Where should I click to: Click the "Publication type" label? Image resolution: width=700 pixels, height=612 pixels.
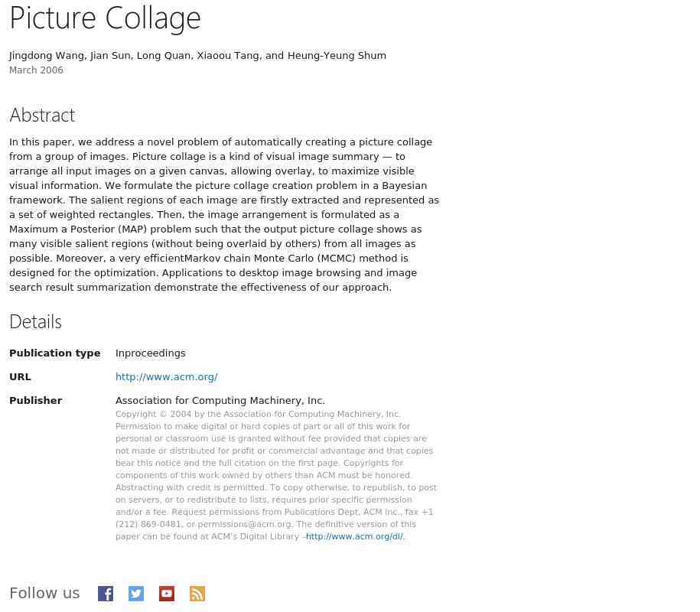pyautogui.click(x=54, y=353)
